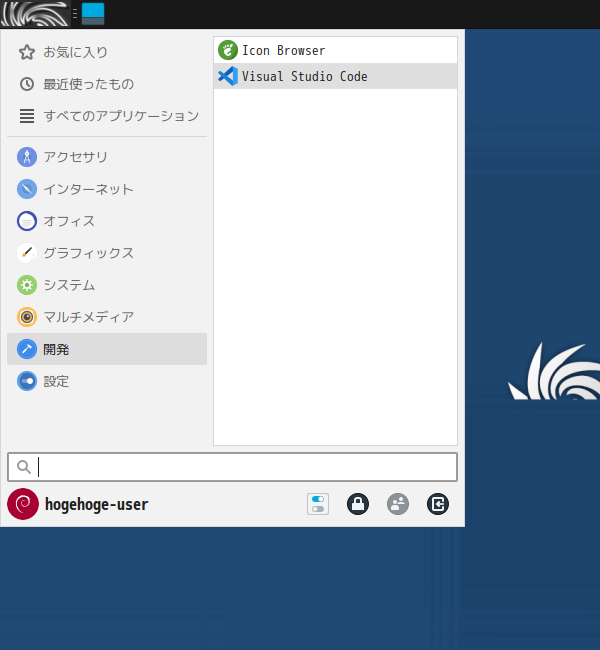600x650 pixels.
Task: Focus the menu search field
Action: tap(232, 467)
